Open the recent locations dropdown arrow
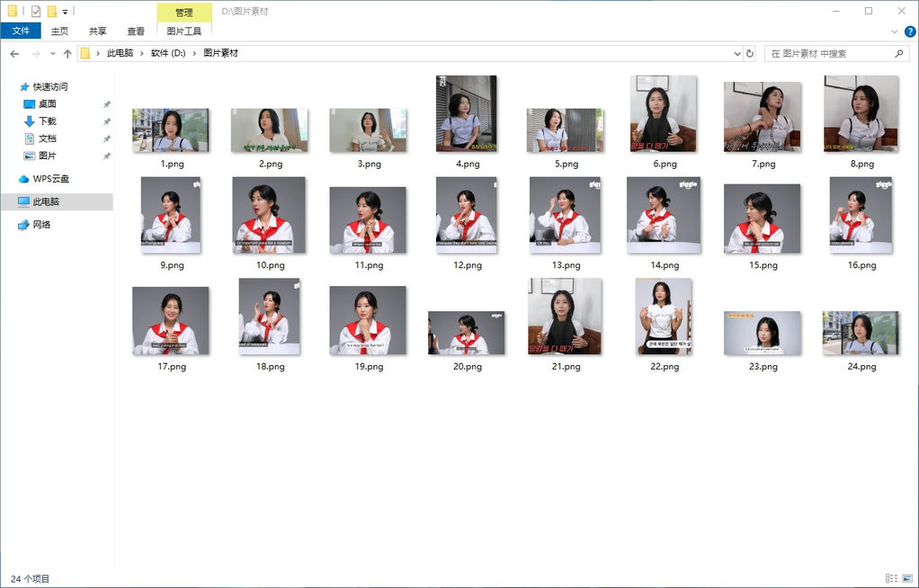Image resolution: width=919 pixels, height=588 pixels. click(52, 54)
